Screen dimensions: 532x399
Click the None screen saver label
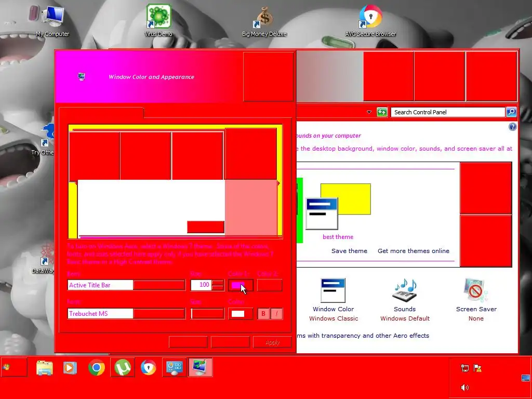tap(476, 318)
